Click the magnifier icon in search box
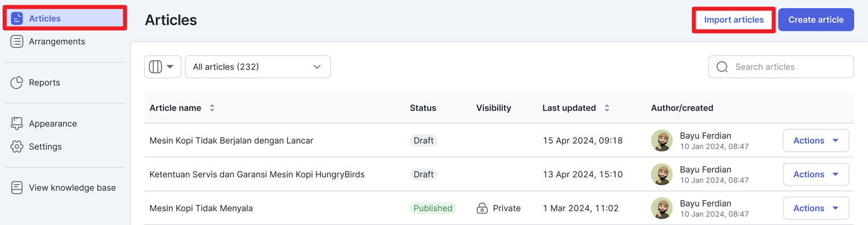Screen dimensions: 868x225 [722, 67]
